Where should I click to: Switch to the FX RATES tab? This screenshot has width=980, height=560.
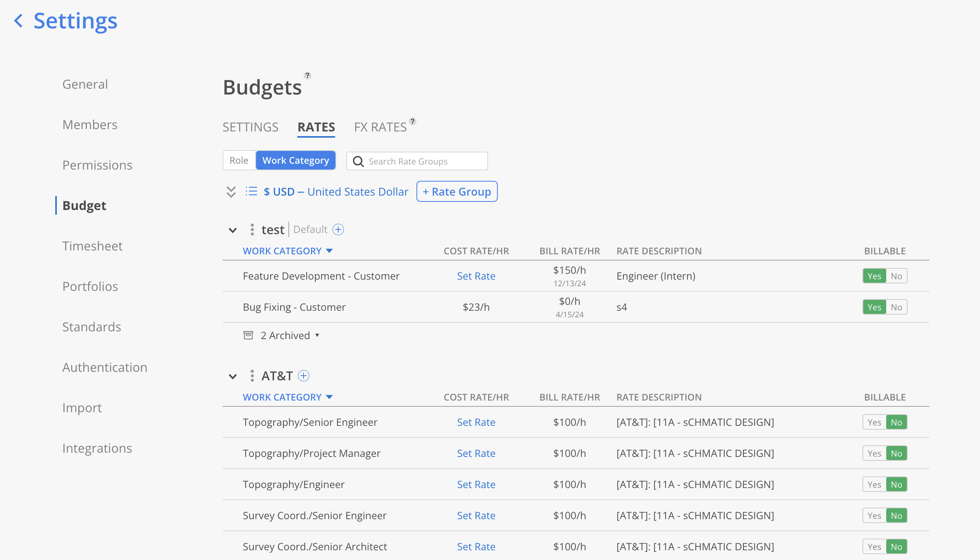[x=380, y=127]
